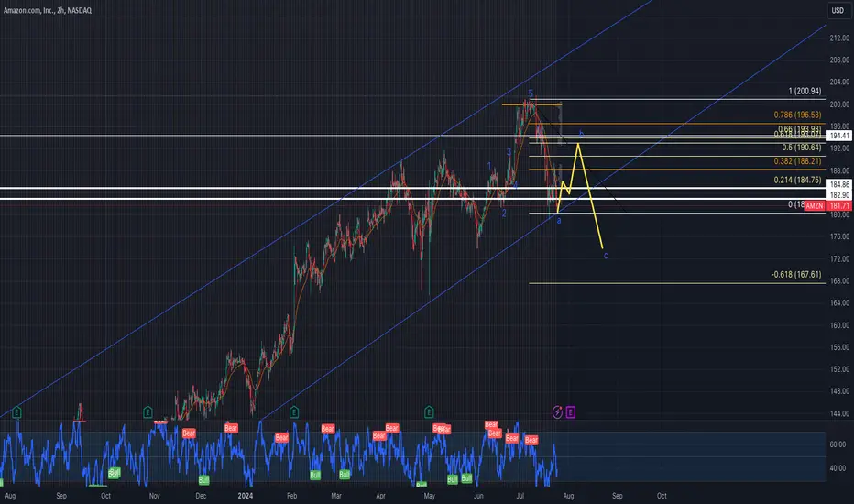This screenshot has width=854, height=504.
Task: Click the Jun label on the time axis
Action: (478, 496)
